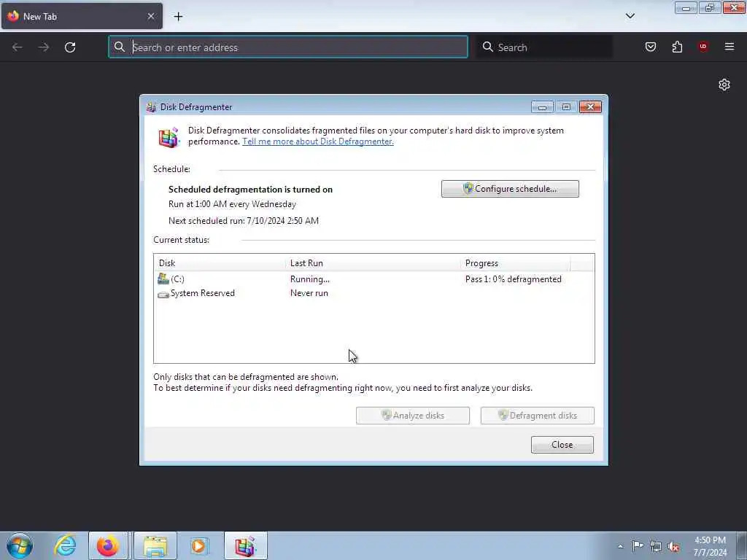Click the C: drive icon in the list
The width and height of the screenshot is (747, 560).
coord(163,279)
